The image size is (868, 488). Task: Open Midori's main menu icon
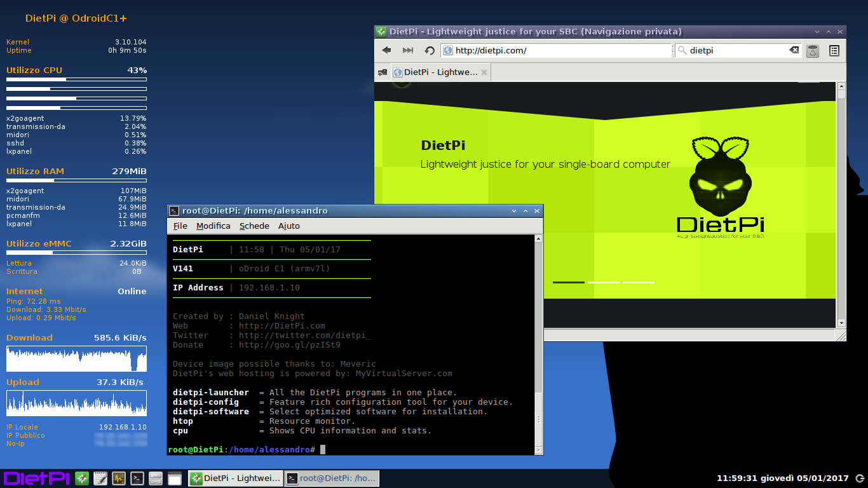point(834,51)
